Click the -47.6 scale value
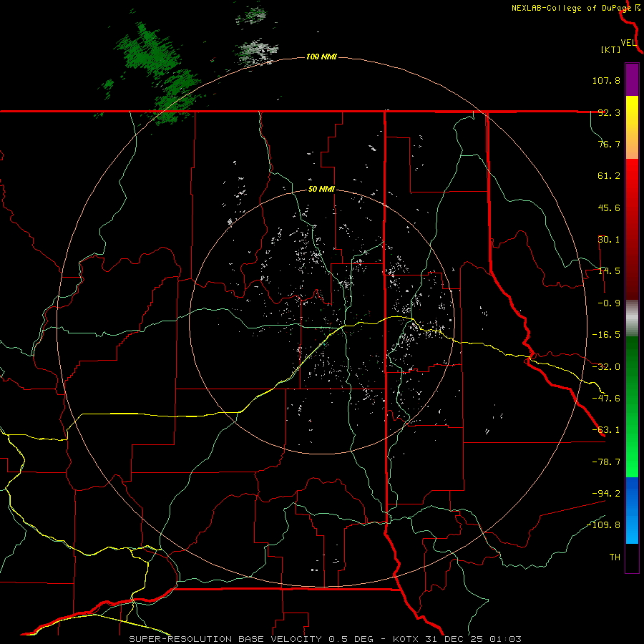The height and width of the screenshot is (644, 644). tap(606, 399)
